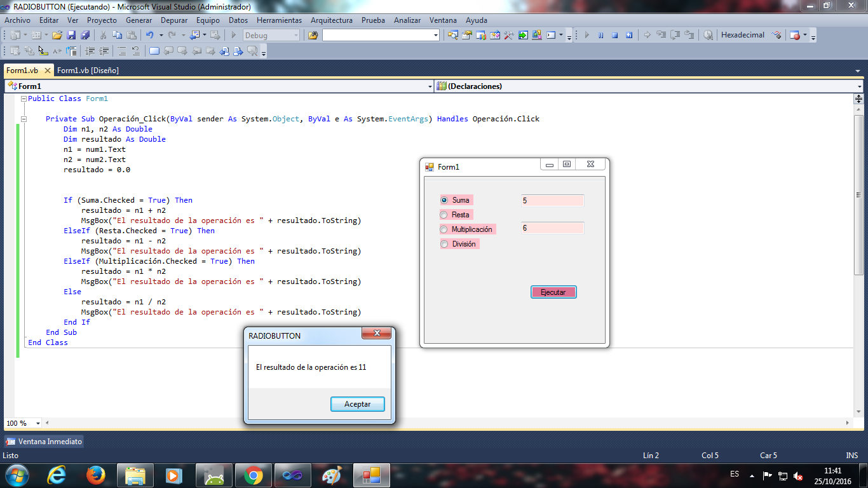Click the Deshacer (Undo) arrow icon

150,35
